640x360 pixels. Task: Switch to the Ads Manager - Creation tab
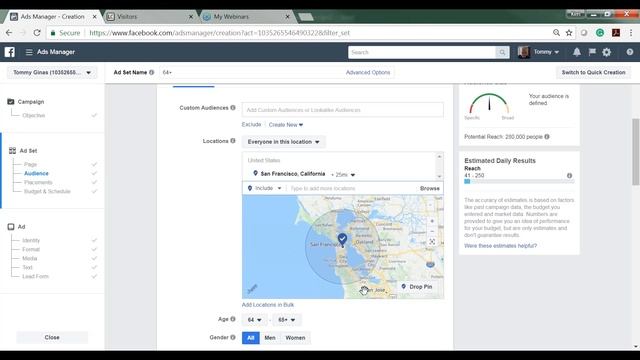52,17
